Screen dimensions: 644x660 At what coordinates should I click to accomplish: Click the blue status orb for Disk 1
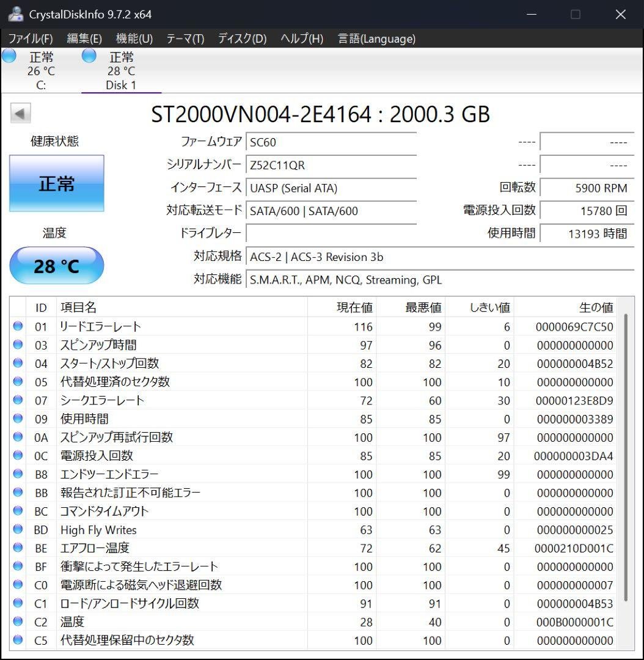point(89,56)
